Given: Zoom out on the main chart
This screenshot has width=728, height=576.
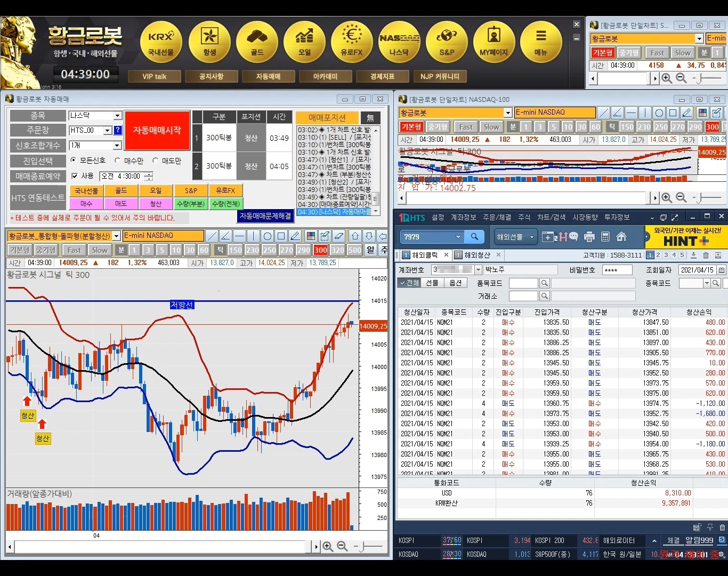Looking at the screenshot, I should tap(342, 547).
